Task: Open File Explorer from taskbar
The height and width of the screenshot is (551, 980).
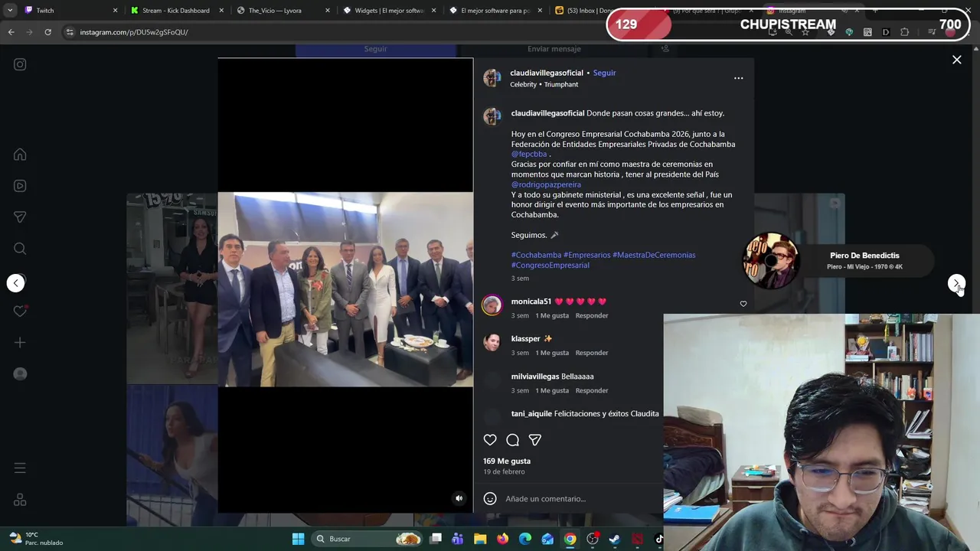Action: (480, 539)
